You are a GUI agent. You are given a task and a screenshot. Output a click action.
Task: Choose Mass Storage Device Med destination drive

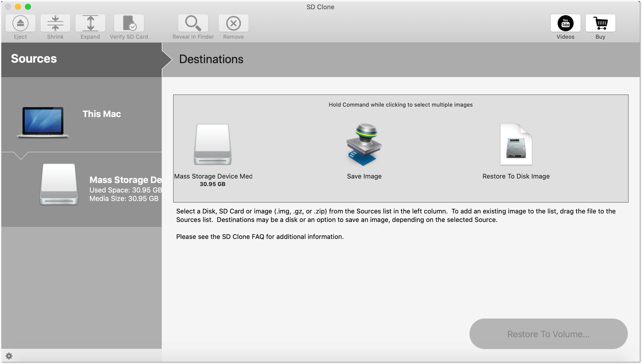point(213,144)
